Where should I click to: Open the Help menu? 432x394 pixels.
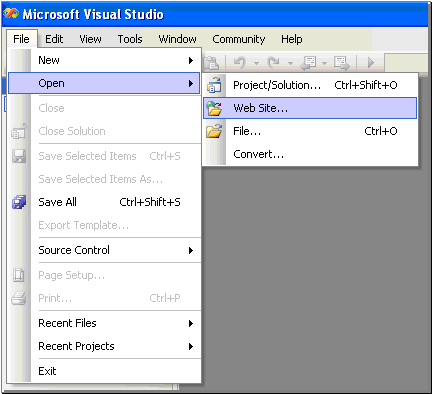(292, 39)
